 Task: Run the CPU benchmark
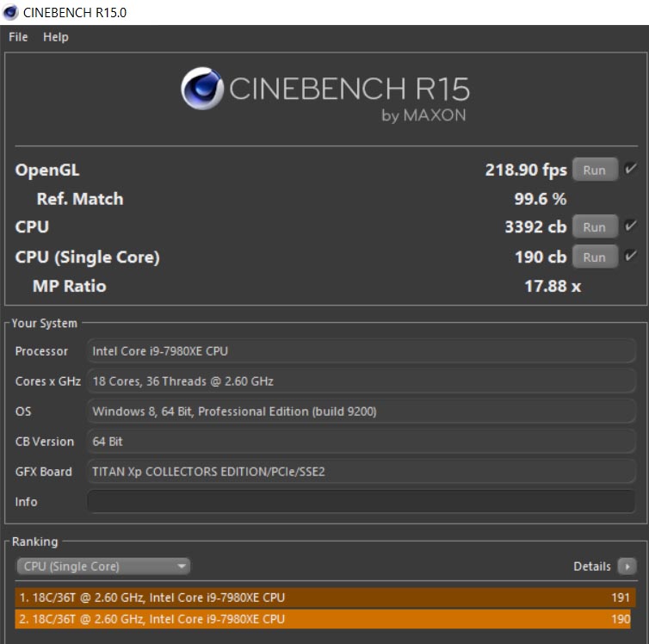595,226
